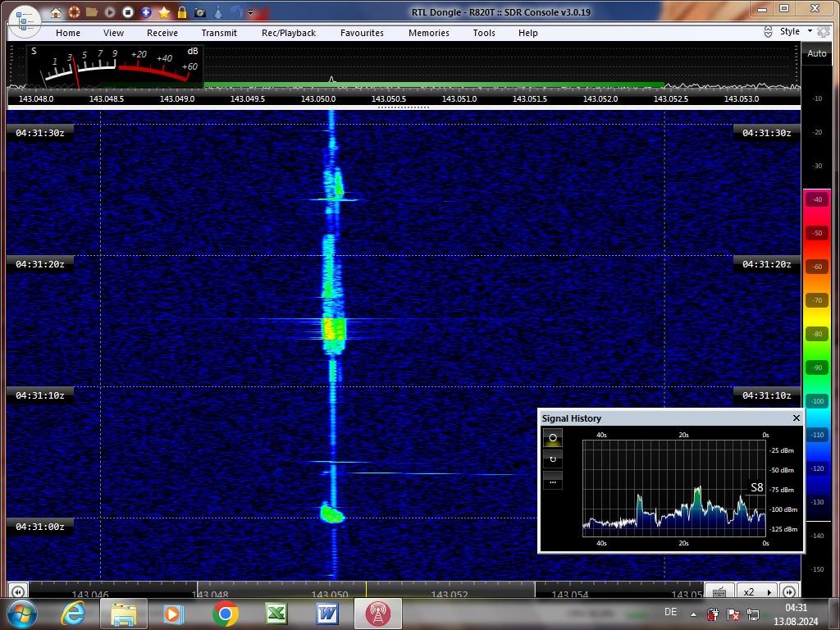
Task: Click the blue flask icon in the quick access bar
Action: click(x=218, y=11)
